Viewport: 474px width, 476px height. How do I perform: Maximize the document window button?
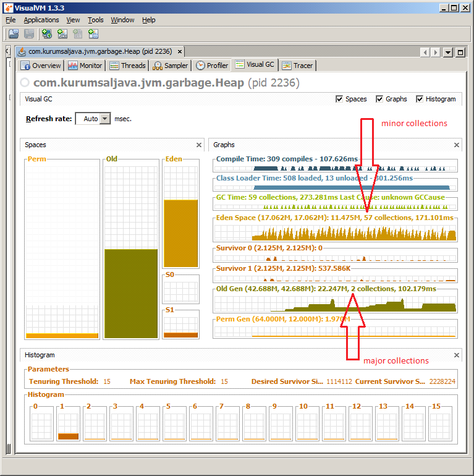click(x=460, y=53)
